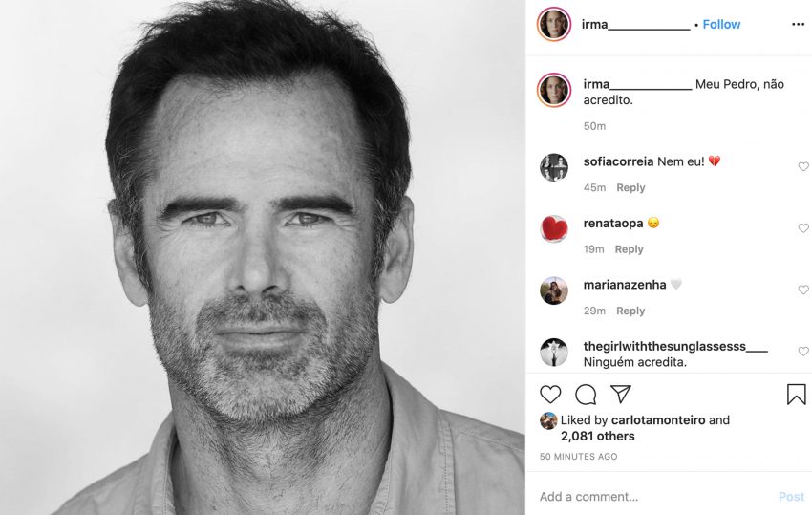Image resolution: width=812 pixels, height=515 pixels.
Task: Open thegirlwiththesunglassesss username link
Action: click(x=675, y=346)
